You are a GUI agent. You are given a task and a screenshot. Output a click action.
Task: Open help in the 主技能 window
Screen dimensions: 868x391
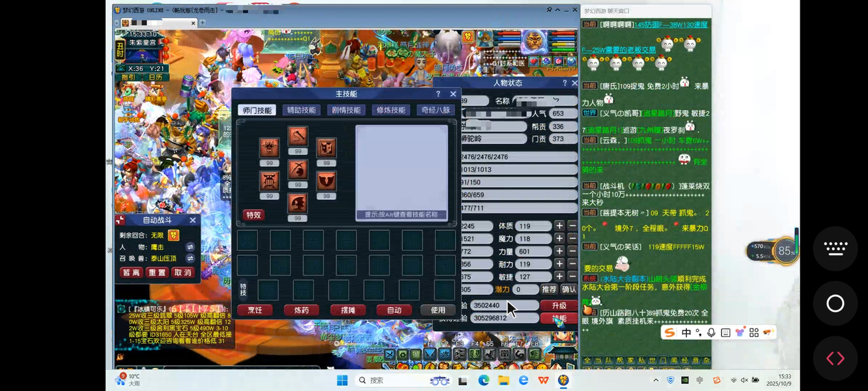(x=438, y=94)
